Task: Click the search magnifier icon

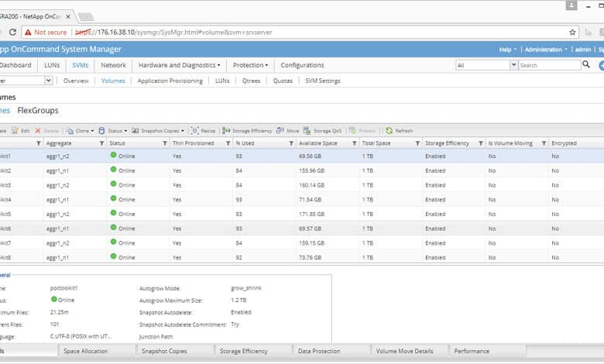Action: [586, 64]
